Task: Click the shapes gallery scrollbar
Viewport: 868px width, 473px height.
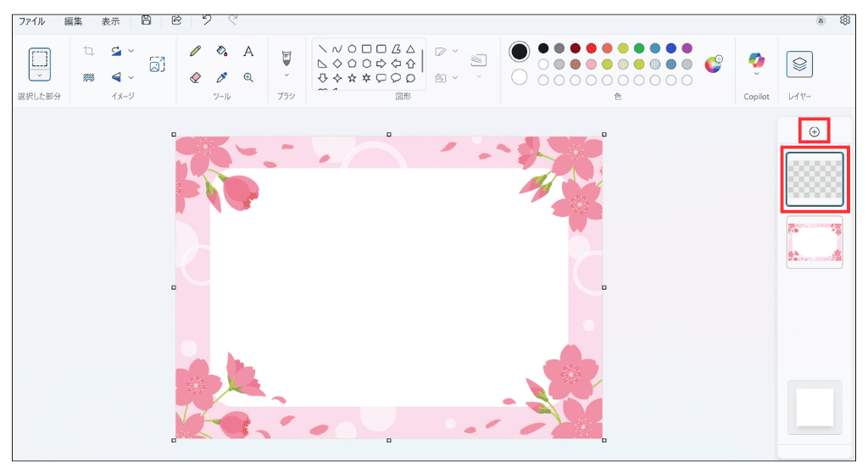Action: 422,61
